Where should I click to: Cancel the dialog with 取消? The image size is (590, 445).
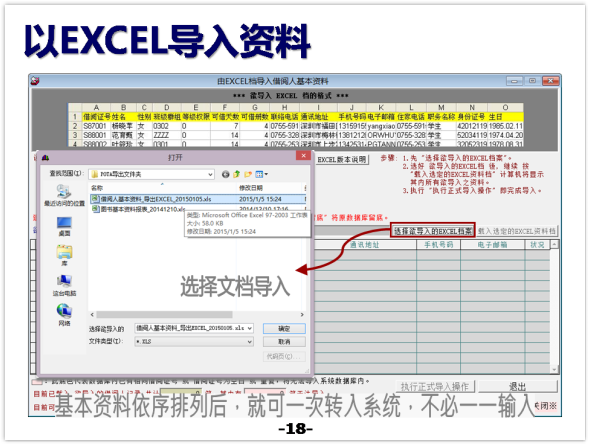pos(284,342)
